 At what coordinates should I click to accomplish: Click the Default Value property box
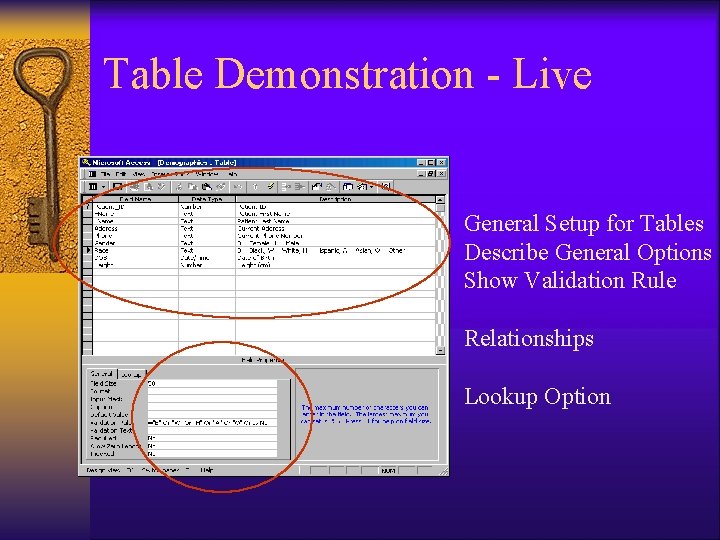coord(212,414)
